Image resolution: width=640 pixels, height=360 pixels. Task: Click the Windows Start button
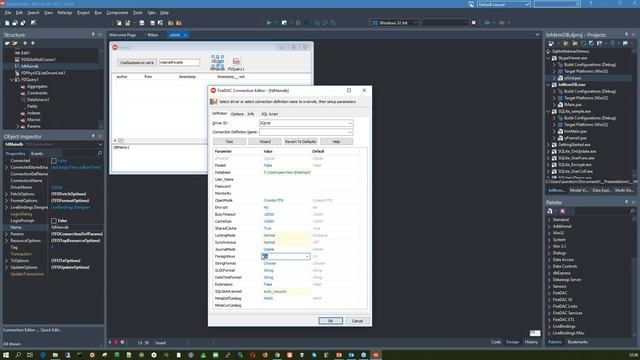6,355
